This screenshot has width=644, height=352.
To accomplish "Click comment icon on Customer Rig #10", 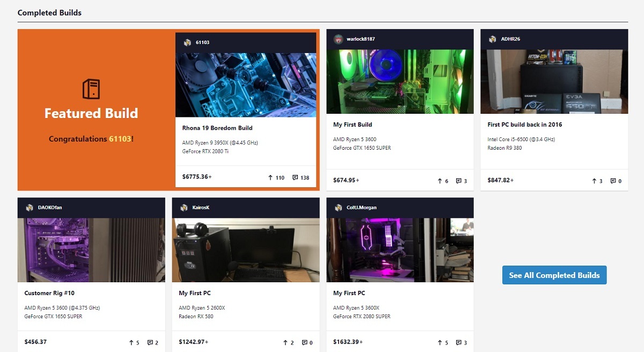I will pyautogui.click(x=150, y=342).
